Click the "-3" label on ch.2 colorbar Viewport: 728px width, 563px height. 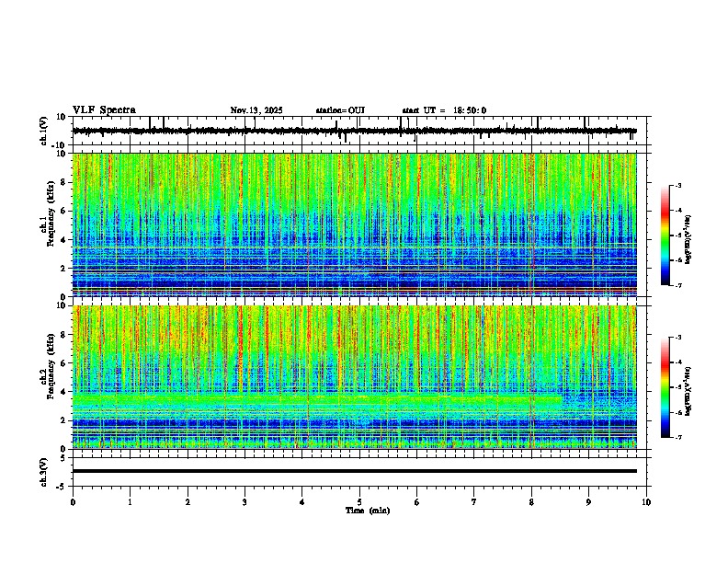click(x=678, y=338)
